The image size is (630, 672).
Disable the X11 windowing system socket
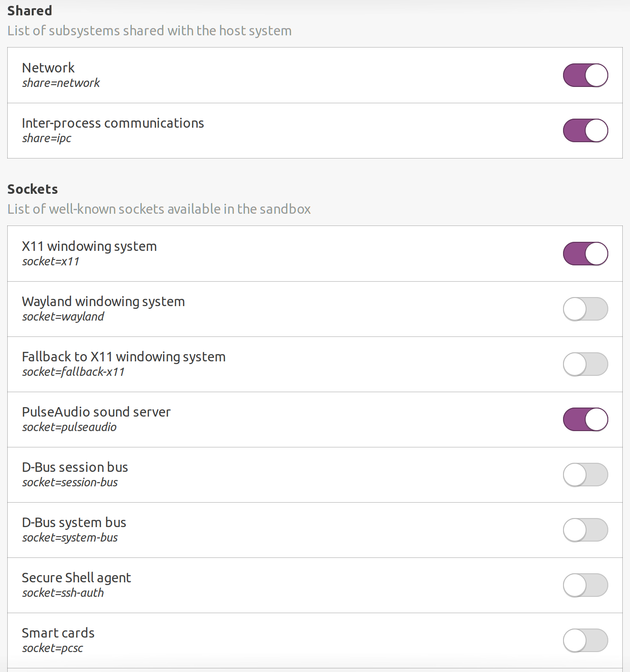coord(585,254)
